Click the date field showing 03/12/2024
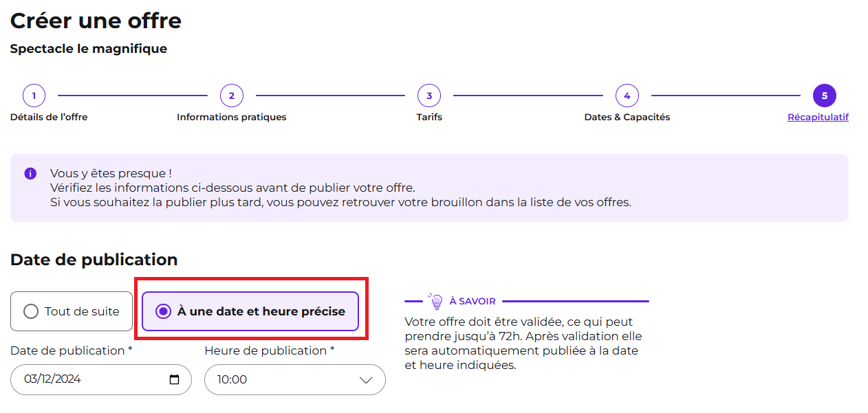The width and height of the screenshot is (868, 413). tap(101, 379)
